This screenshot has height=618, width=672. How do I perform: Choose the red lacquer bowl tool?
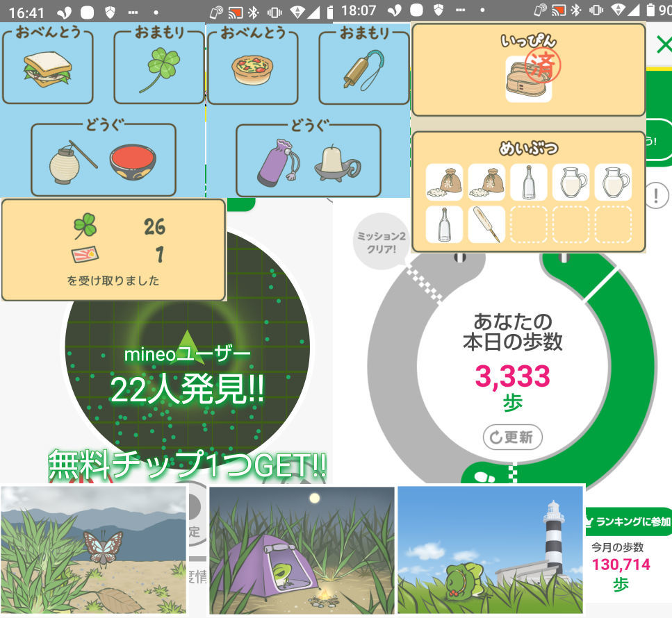(133, 162)
